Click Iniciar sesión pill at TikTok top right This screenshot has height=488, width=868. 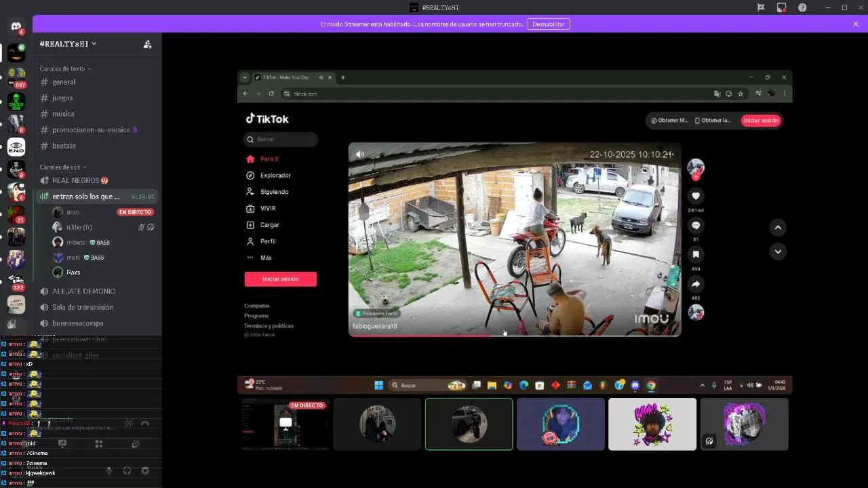[761, 121]
